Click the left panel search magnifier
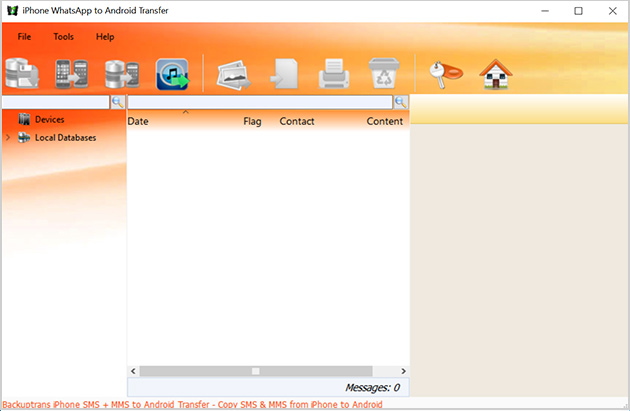Image resolution: width=630 pixels, height=411 pixels. 118,102
